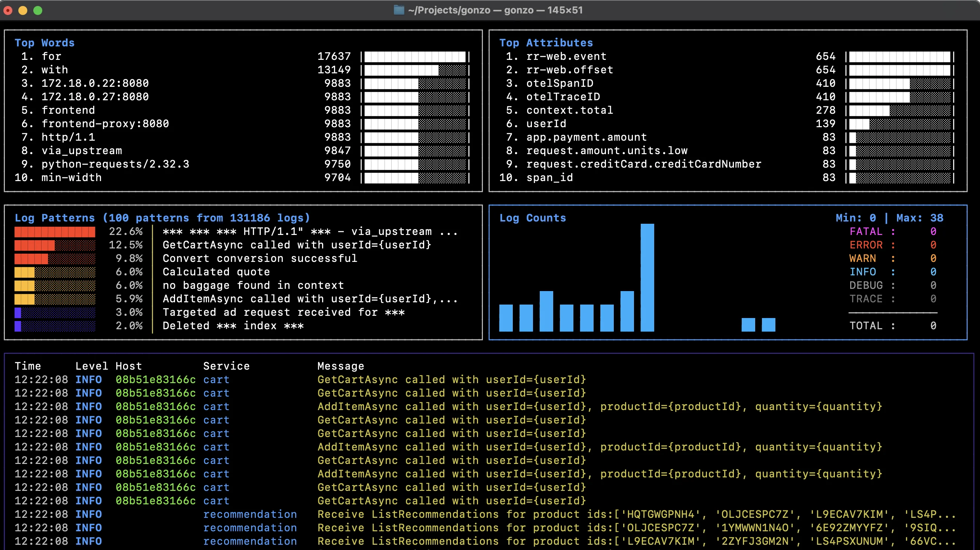This screenshot has width=980, height=550.
Task: Select the rr-web.event attribute row
Action: (x=566, y=56)
